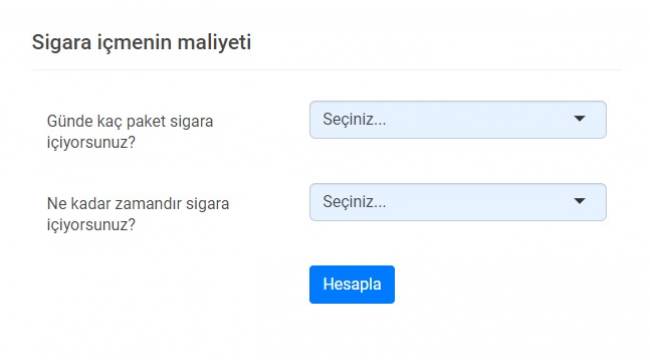Click the word 'Sigara' in the page heading
The height and width of the screenshot is (360, 650).
point(62,42)
